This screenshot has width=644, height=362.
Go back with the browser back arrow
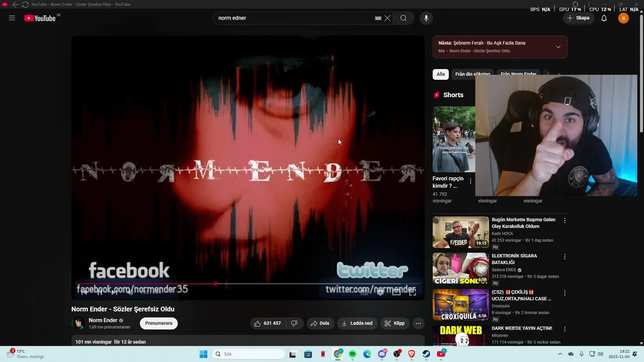(15, 5)
